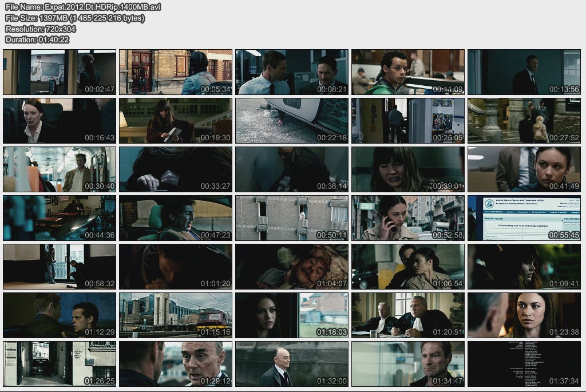Open the frame at 01:34:47

[408, 364]
